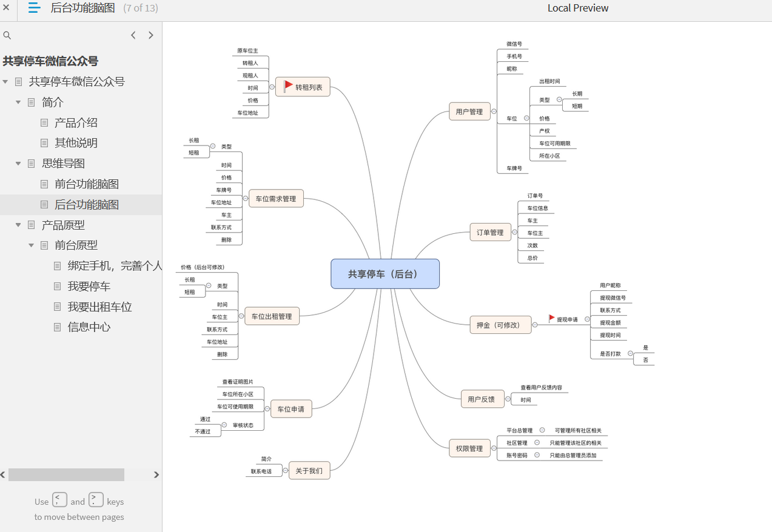Toggle the collapse circle beside 关于我们
772x532 pixels.
pos(285,470)
